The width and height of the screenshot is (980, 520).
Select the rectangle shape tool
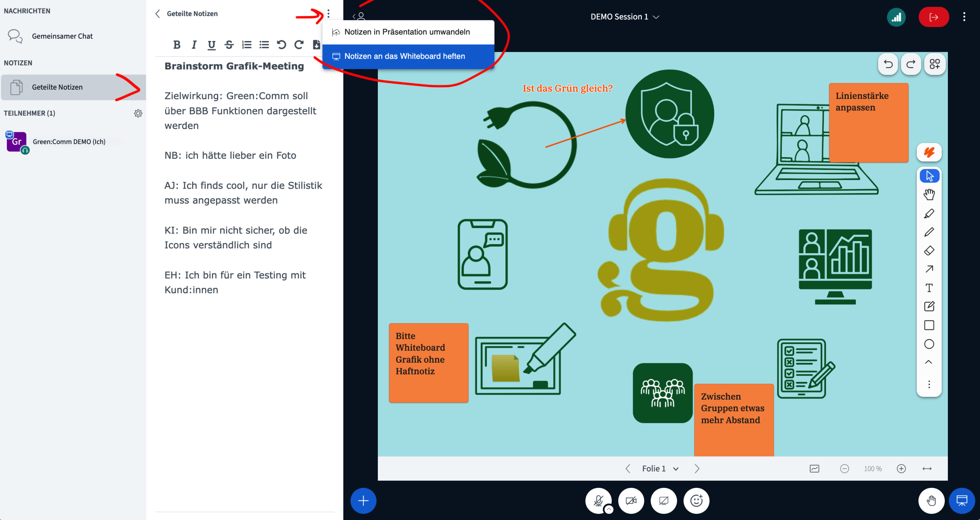point(929,325)
